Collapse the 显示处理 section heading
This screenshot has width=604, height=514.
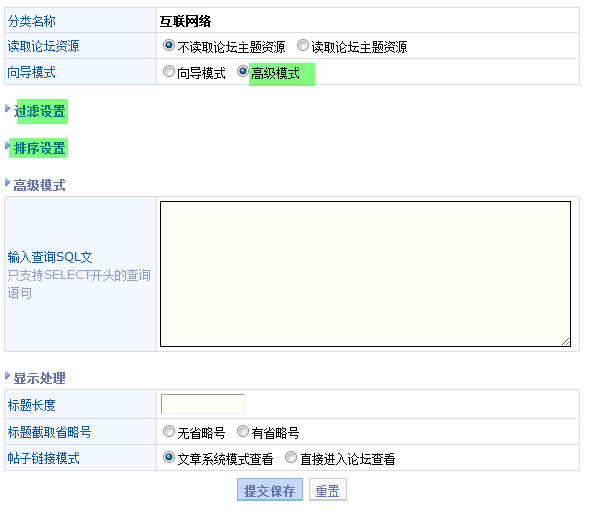pos(39,378)
